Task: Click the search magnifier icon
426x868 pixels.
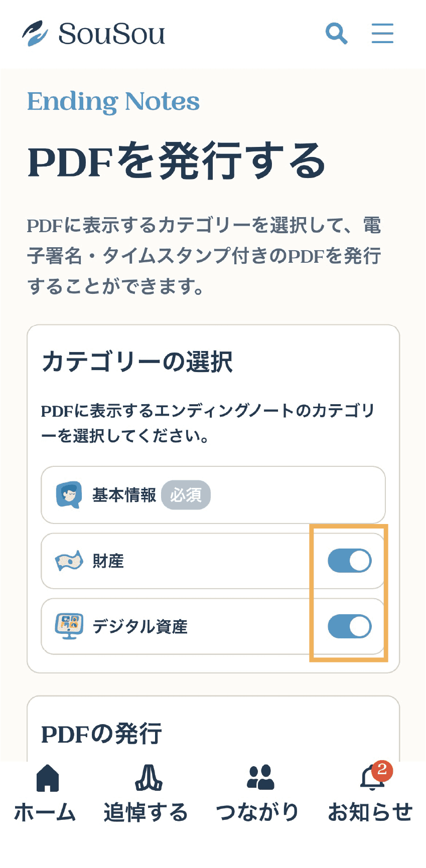Action: [x=336, y=34]
